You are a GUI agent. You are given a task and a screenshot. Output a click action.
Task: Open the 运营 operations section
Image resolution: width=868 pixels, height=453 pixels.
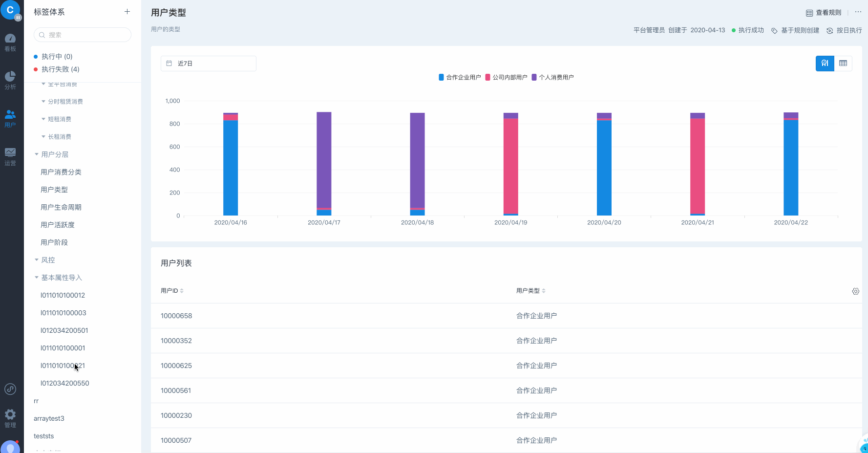(10, 157)
